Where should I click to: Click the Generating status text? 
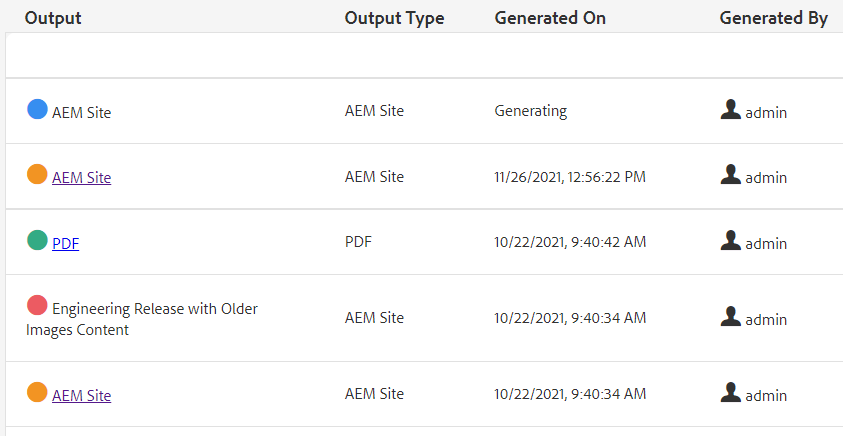click(530, 111)
